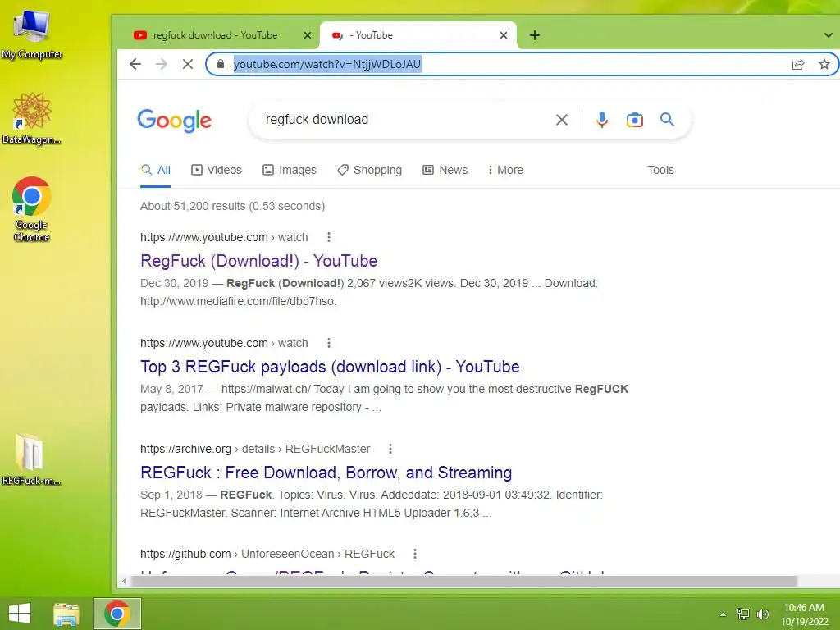Image resolution: width=840 pixels, height=630 pixels.
Task: Click the archive.org details REGFuckMaster URL
Action: point(255,449)
